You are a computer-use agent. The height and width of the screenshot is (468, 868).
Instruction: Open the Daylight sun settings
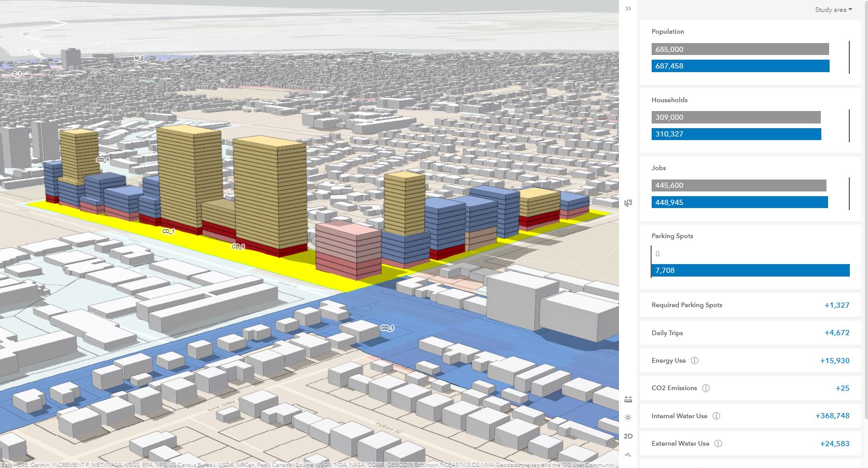[628, 418]
